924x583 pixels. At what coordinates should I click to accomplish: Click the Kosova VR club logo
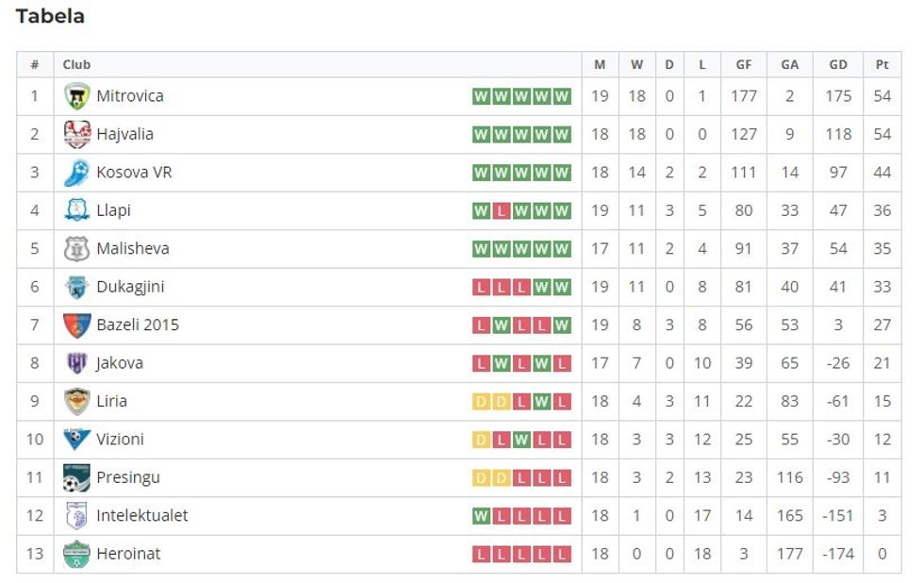76,173
